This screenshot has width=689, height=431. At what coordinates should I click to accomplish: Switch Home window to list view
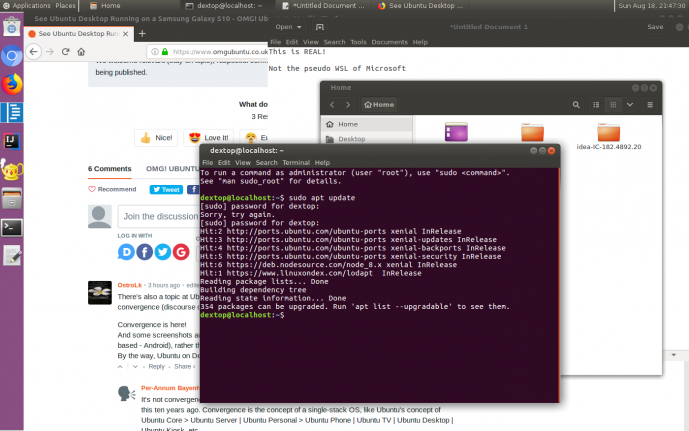pos(596,105)
